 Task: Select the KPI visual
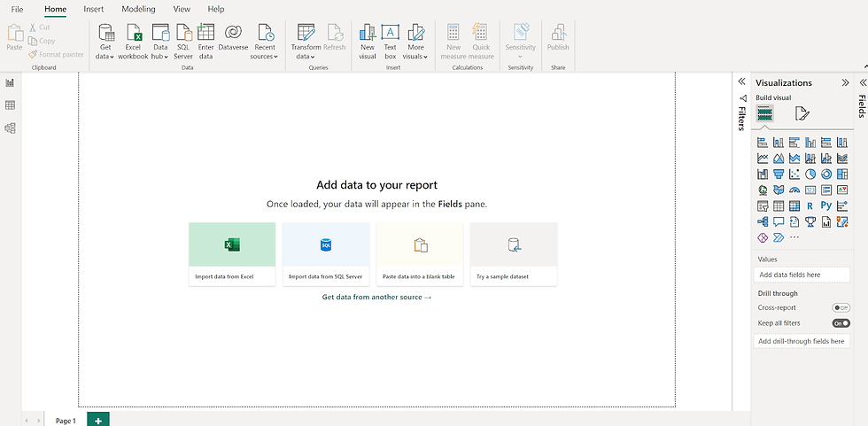pyautogui.click(x=842, y=190)
